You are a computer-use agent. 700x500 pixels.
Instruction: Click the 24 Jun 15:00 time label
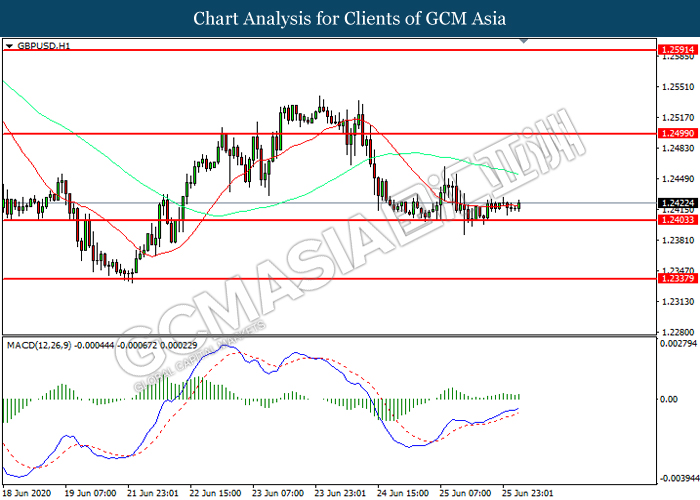click(403, 493)
